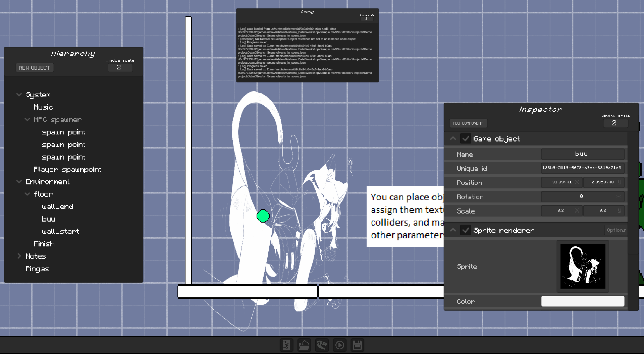Collapse the Environment tree node
The width and height of the screenshot is (644, 354).
[19, 182]
